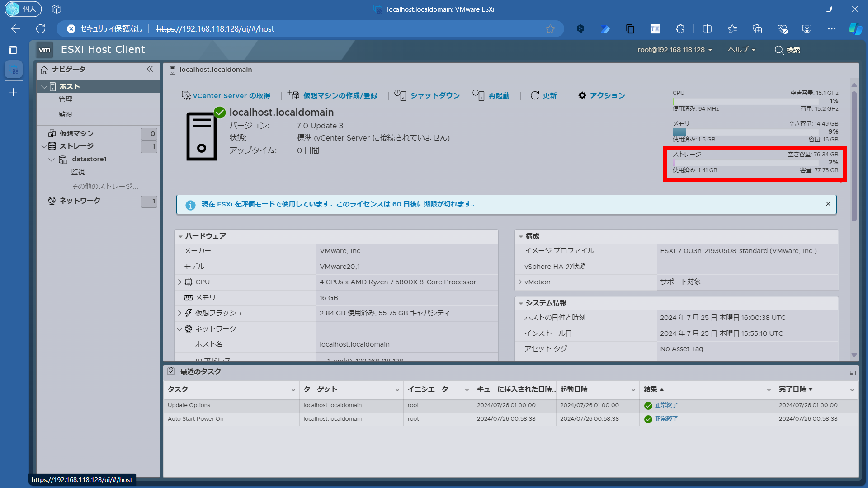The height and width of the screenshot is (488, 868).
Task: Expand the CPU hardware row
Action: pyautogui.click(x=179, y=282)
